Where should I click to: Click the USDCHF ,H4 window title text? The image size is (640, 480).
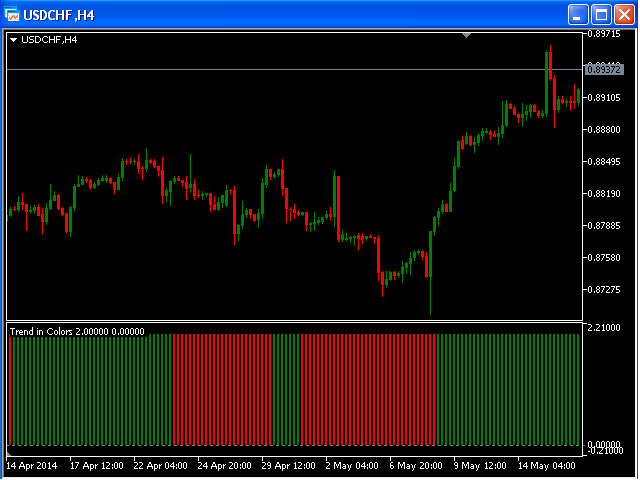(x=59, y=16)
